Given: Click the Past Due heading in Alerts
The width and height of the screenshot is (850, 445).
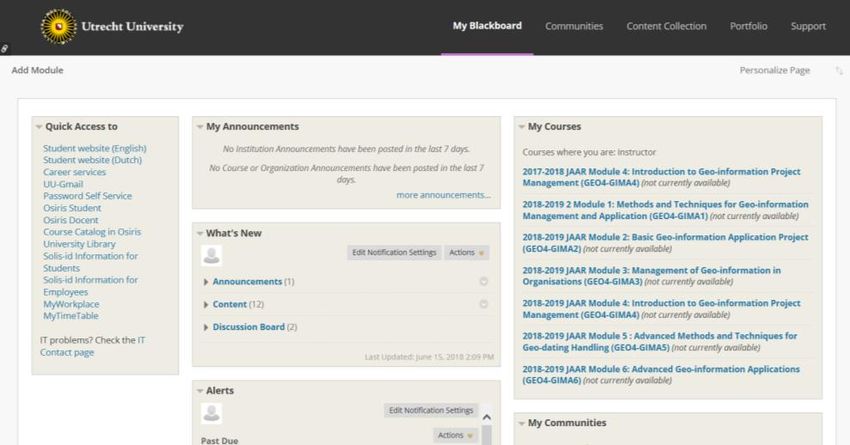Looking at the screenshot, I should click(220, 441).
